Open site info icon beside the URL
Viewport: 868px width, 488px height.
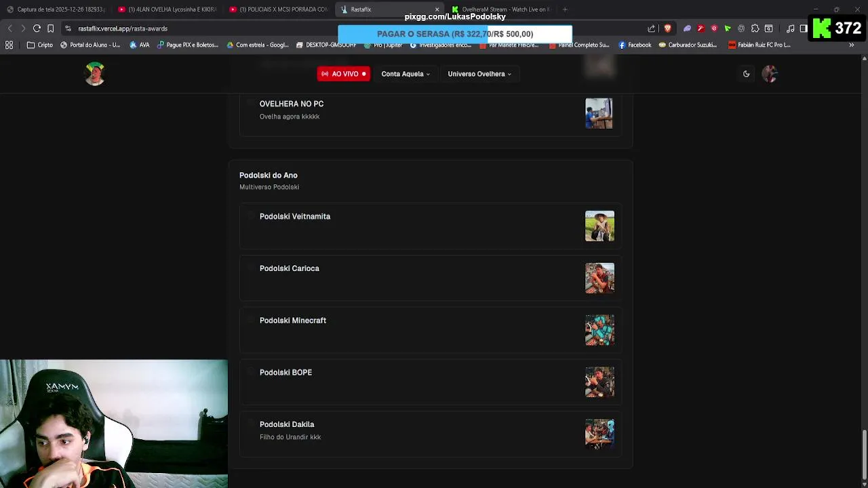[x=68, y=28]
